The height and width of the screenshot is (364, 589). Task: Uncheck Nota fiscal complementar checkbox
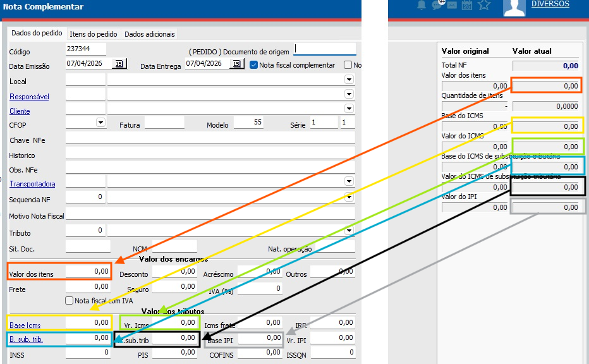tap(254, 64)
